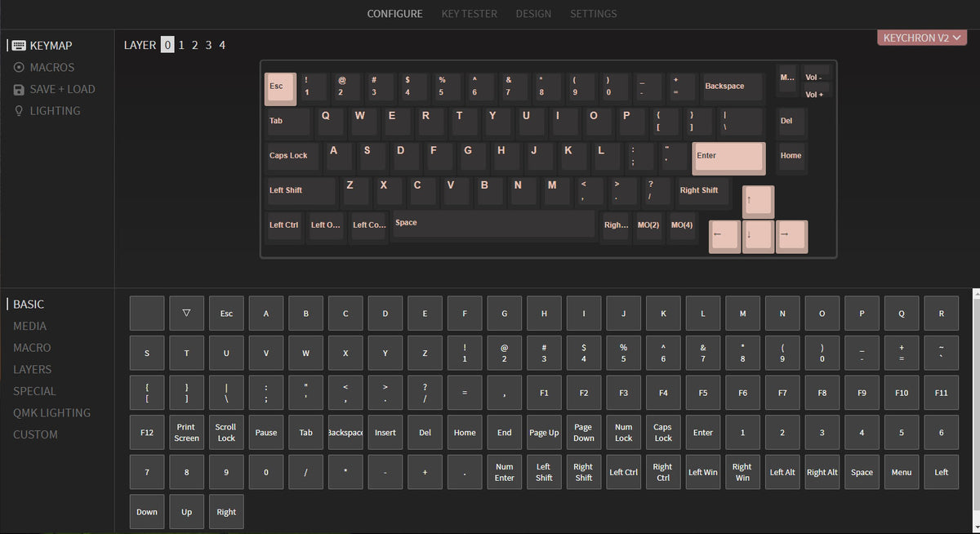This screenshot has height=534, width=980.
Task: Click the highlighted Enter key on the keymap
Action: [728, 157]
